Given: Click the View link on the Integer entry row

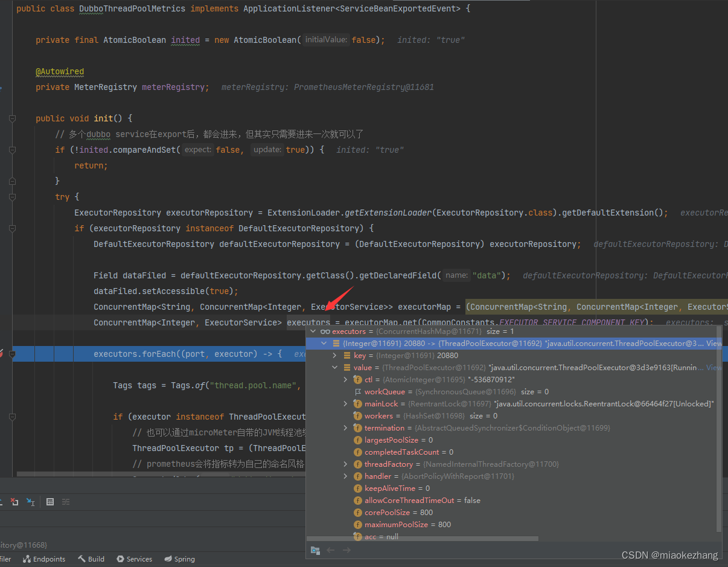Looking at the screenshot, I should pyautogui.click(x=714, y=344).
